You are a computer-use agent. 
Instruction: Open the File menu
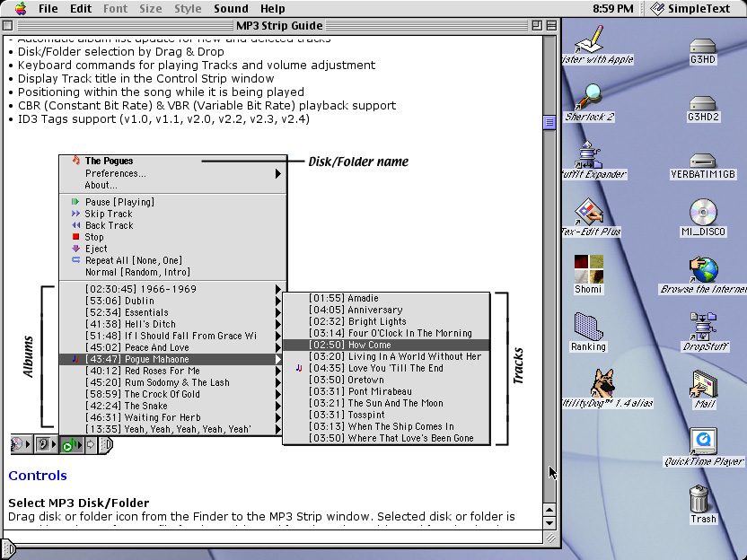point(48,9)
